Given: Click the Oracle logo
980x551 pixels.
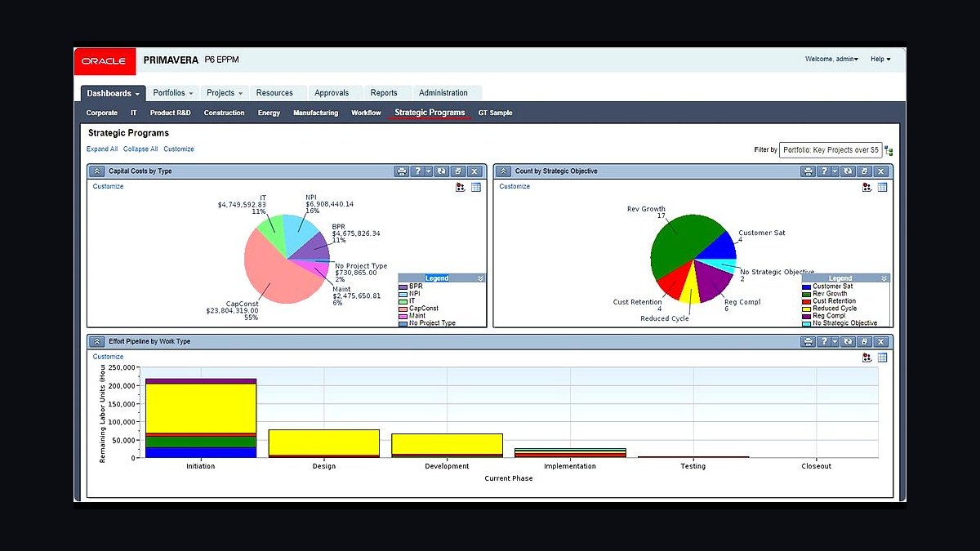Looking at the screenshot, I should pyautogui.click(x=105, y=61).
